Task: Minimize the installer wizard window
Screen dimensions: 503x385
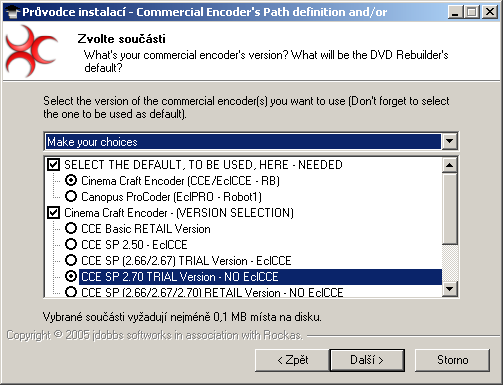Action: (455, 12)
